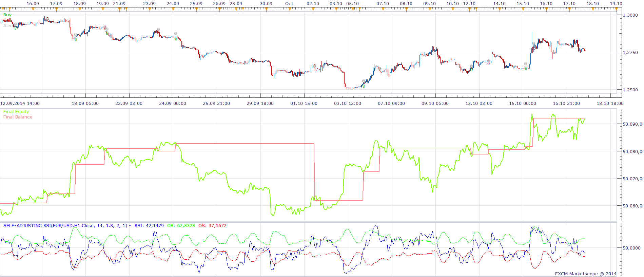Click the 29.09 18:00 time label
The image size is (644, 277).
click(260, 103)
